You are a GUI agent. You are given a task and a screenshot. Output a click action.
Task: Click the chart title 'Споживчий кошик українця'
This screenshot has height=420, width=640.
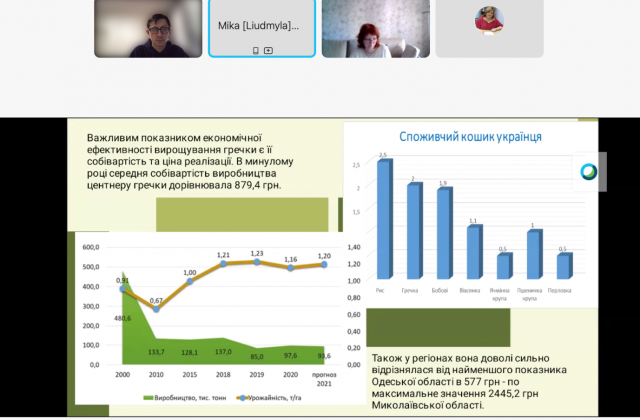(x=470, y=137)
